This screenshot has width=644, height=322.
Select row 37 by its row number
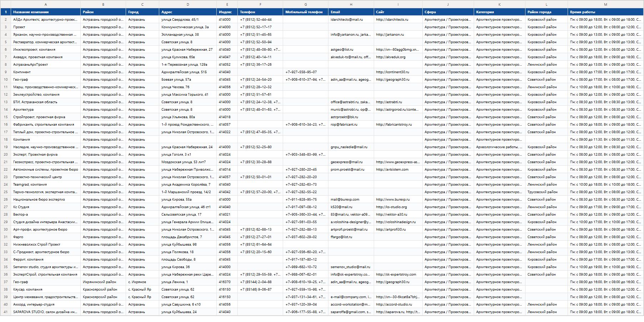pyautogui.click(x=6, y=282)
